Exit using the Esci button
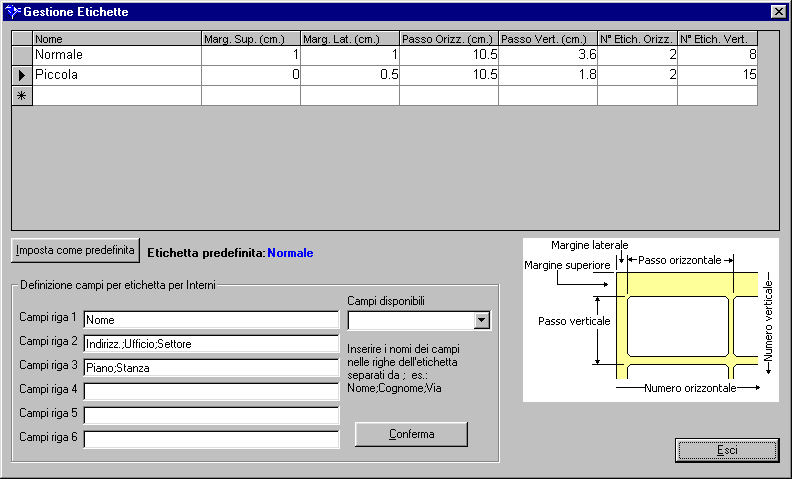Screen dimensions: 792x479 pyautogui.click(x=727, y=450)
